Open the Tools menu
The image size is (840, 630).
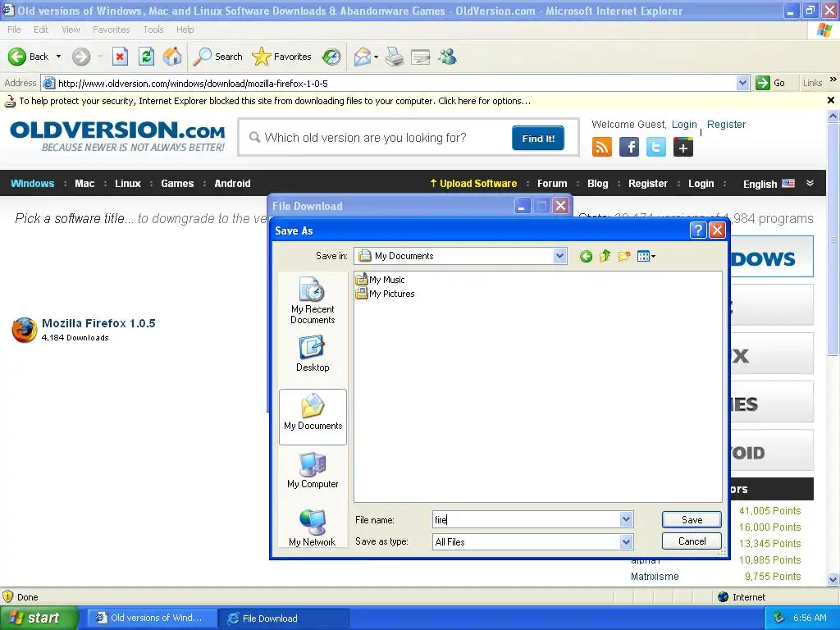tap(153, 30)
